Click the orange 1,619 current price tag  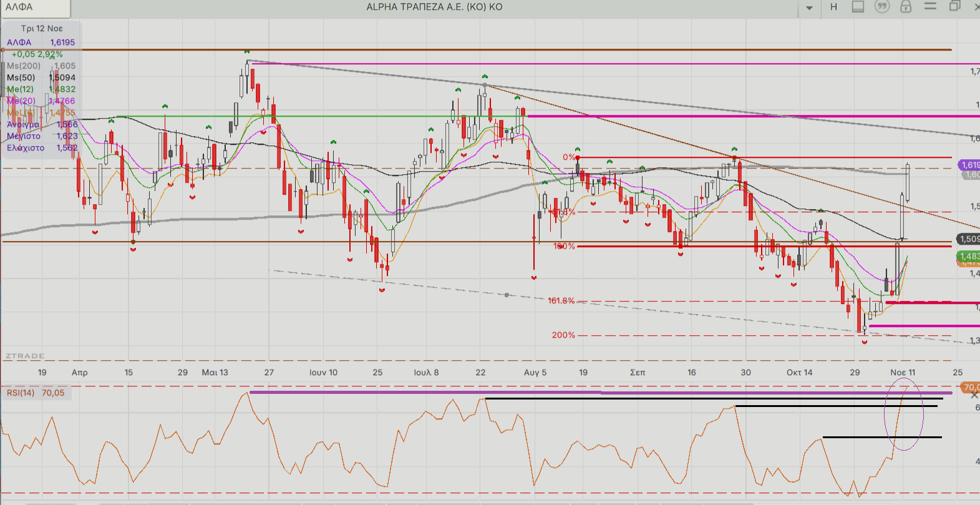coord(970,165)
